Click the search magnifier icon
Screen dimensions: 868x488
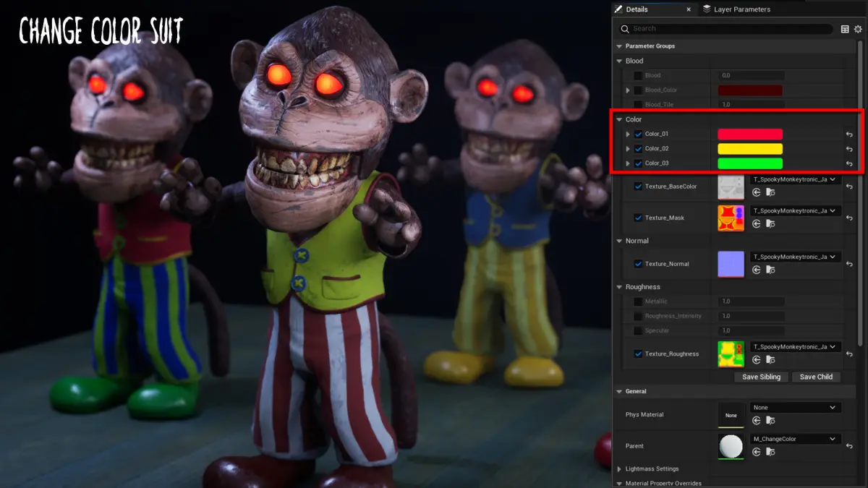(x=626, y=29)
